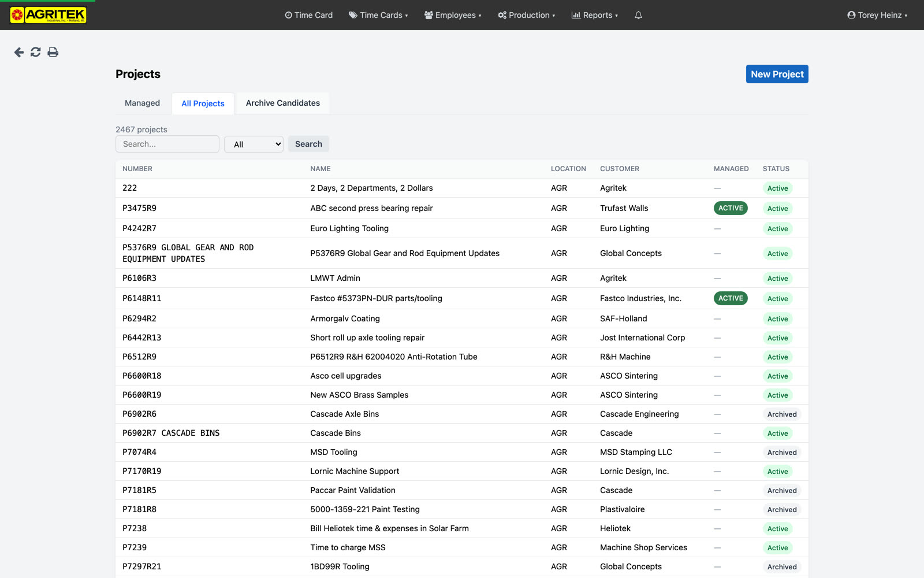Screen dimensions: 924x578
Task: Select Euro Lighting Tooling project name
Action: [x=349, y=228]
